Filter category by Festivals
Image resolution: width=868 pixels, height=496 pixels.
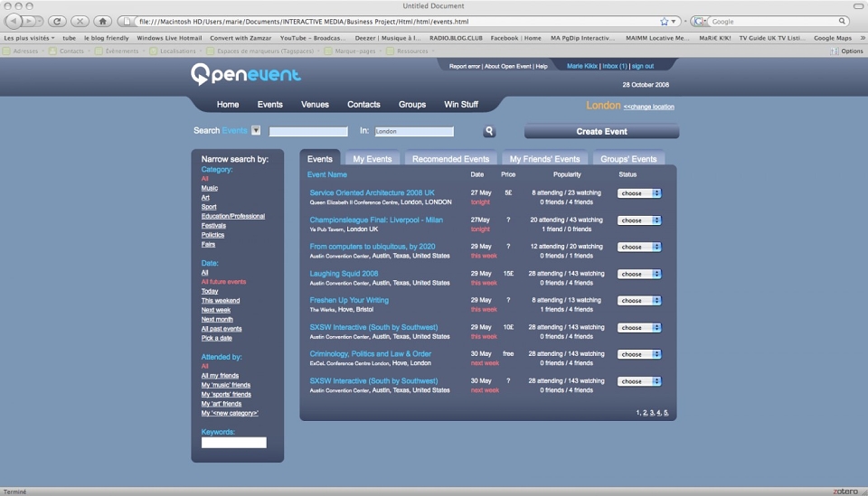click(213, 226)
